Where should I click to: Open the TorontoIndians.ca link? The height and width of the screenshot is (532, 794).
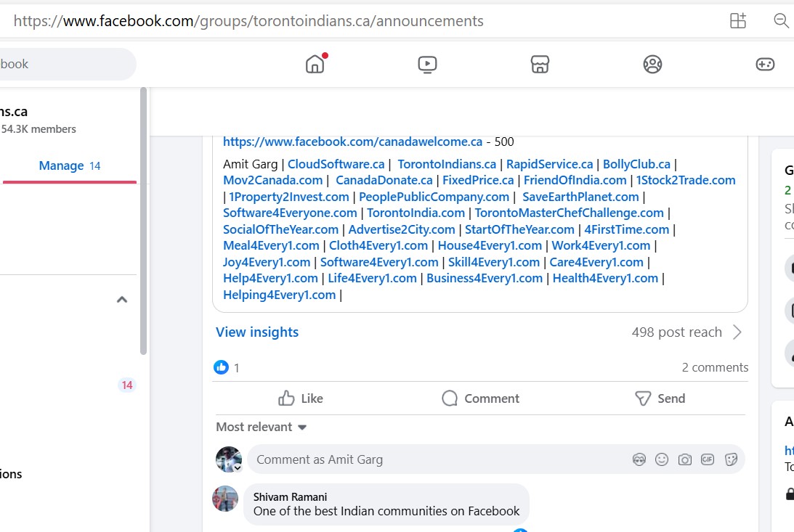click(447, 164)
